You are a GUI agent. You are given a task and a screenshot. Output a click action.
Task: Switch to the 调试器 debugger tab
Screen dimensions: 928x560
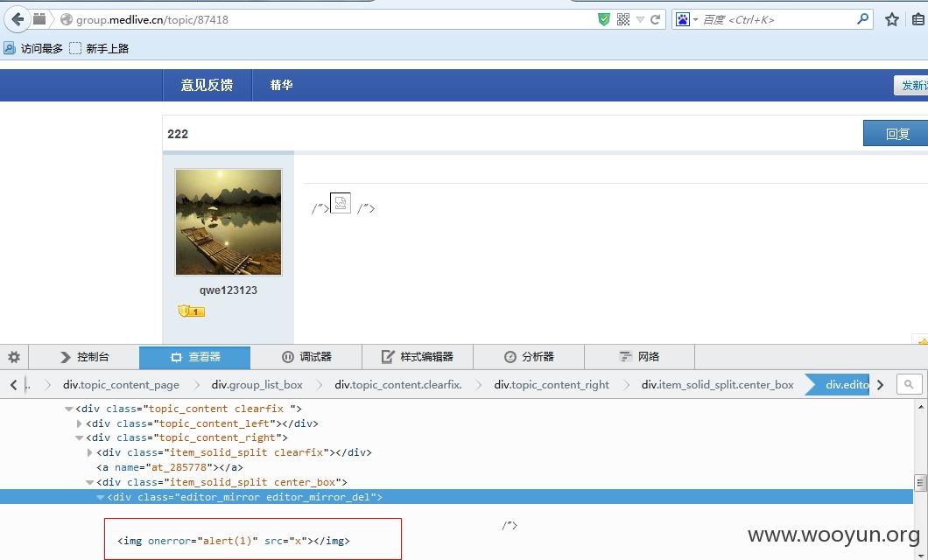[306, 357]
